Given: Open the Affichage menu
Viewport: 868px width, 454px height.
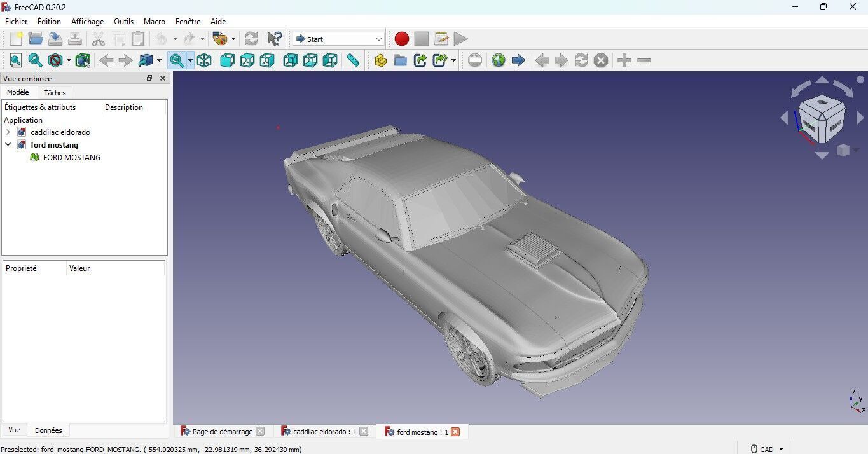Looking at the screenshot, I should pyautogui.click(x=88, y=21).
